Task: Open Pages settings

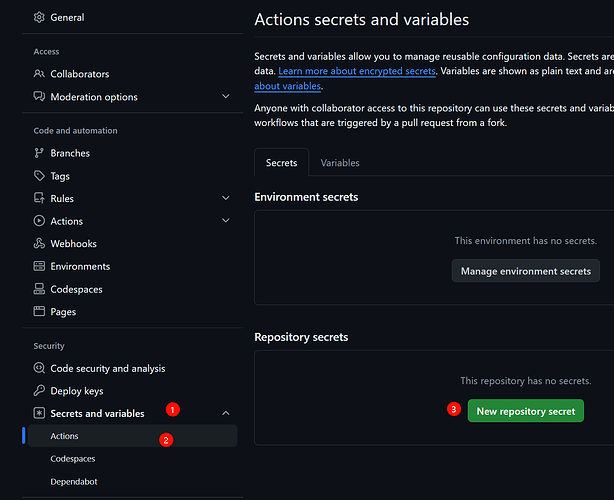Action: pyautogui.click(x=63, y=312)
